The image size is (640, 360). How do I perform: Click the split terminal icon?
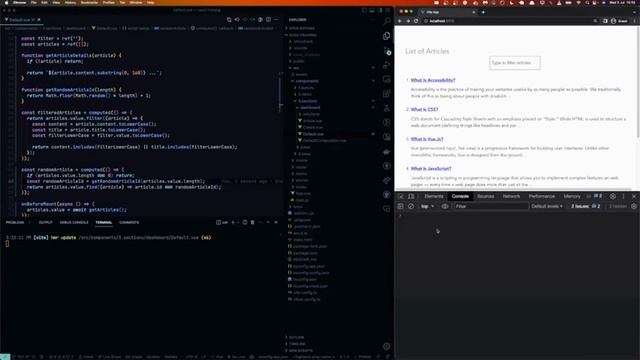(x=244, y=222)
